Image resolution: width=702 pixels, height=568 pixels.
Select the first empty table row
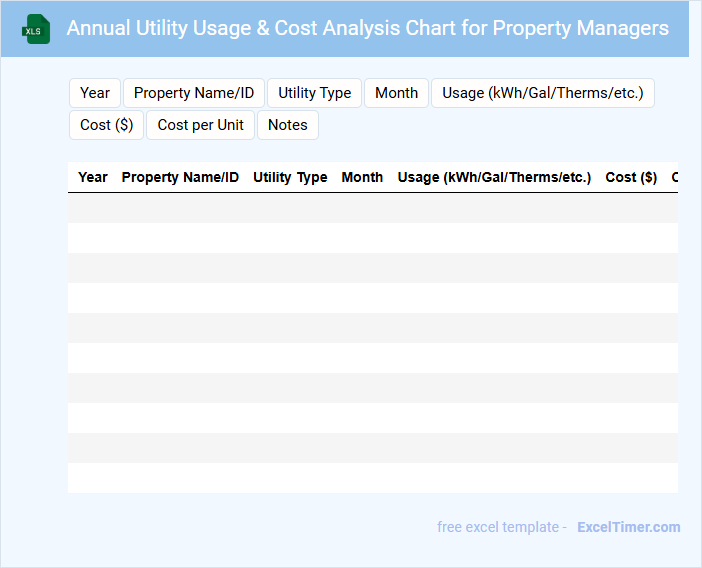[x=372, y=208]
